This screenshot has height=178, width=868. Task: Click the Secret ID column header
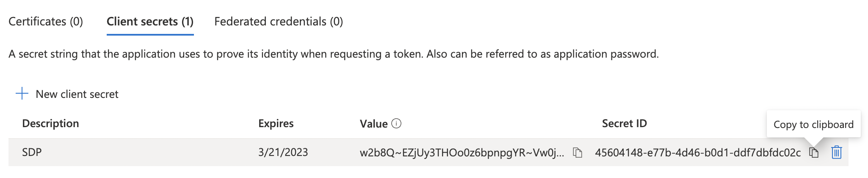[624, 123]
